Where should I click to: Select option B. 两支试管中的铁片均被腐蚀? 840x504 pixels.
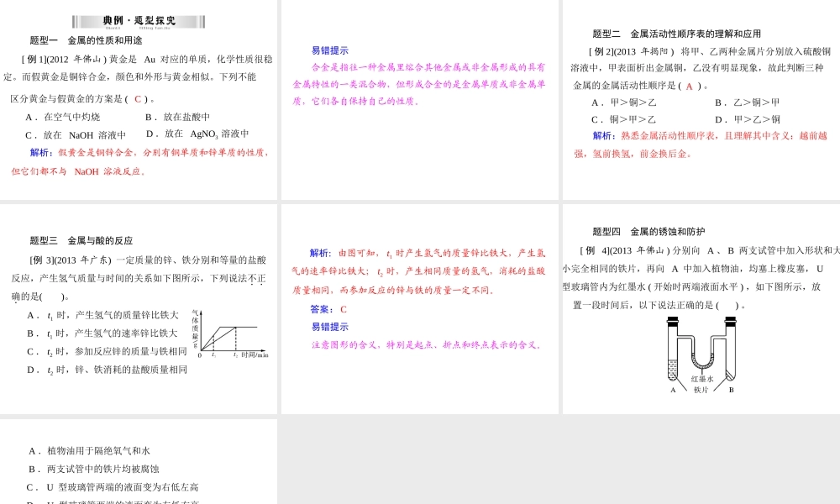[x=94, y=470]
